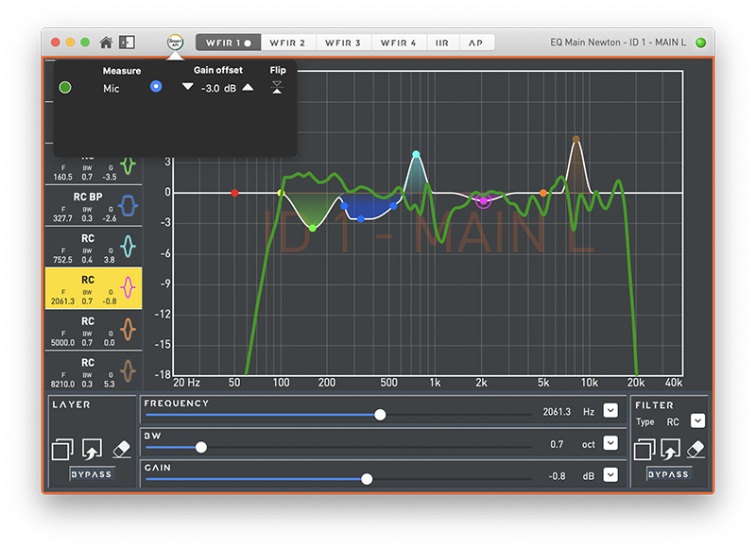This screenshot has width=756, height=549.
Task: Toggle the Layer BYPASS button
Action: (x=92, y=474)
